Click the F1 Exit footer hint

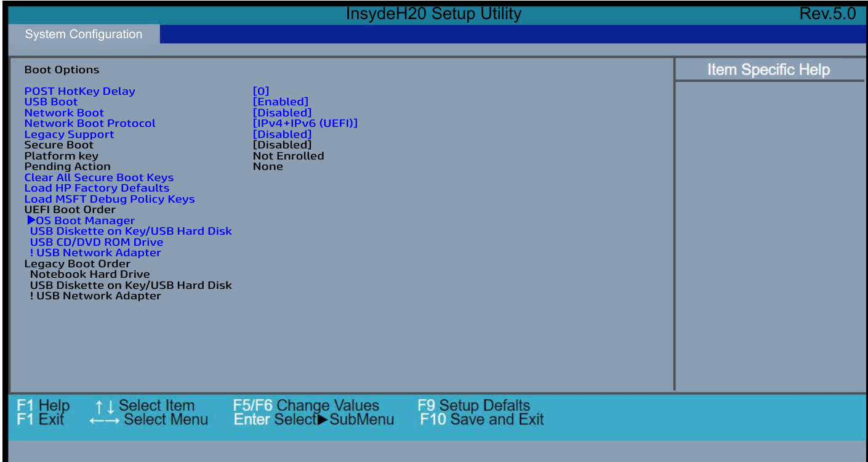coord(40,420)
